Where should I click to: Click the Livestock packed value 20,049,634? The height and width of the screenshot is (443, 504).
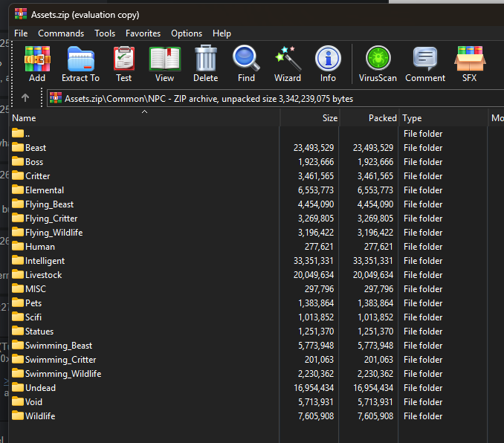(x=373, y=275)
